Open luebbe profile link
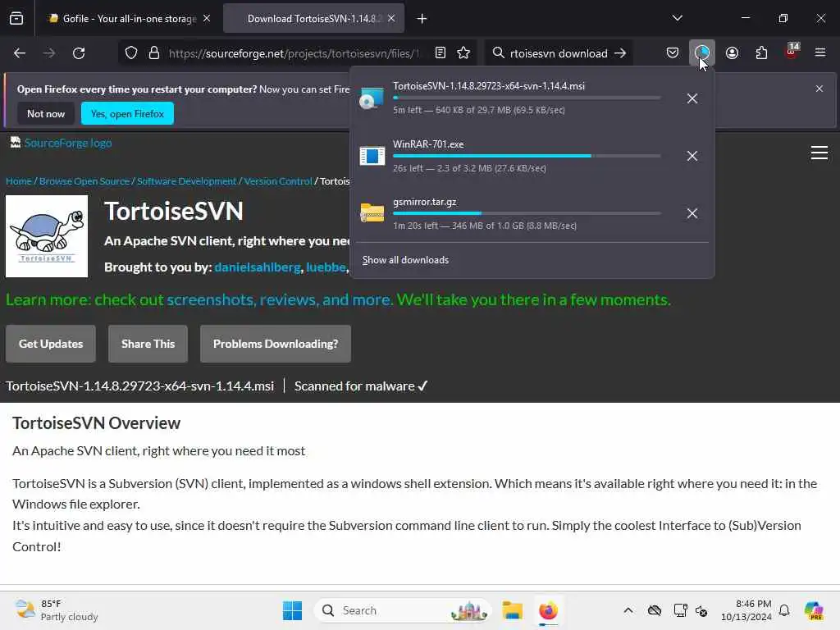This screenshot has height=630, width=840. [x=326, y=267]
